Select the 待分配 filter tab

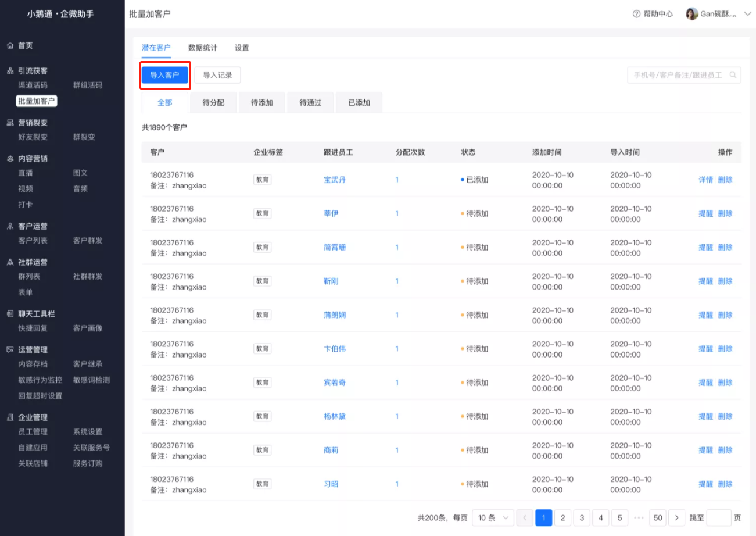point(213,103)
